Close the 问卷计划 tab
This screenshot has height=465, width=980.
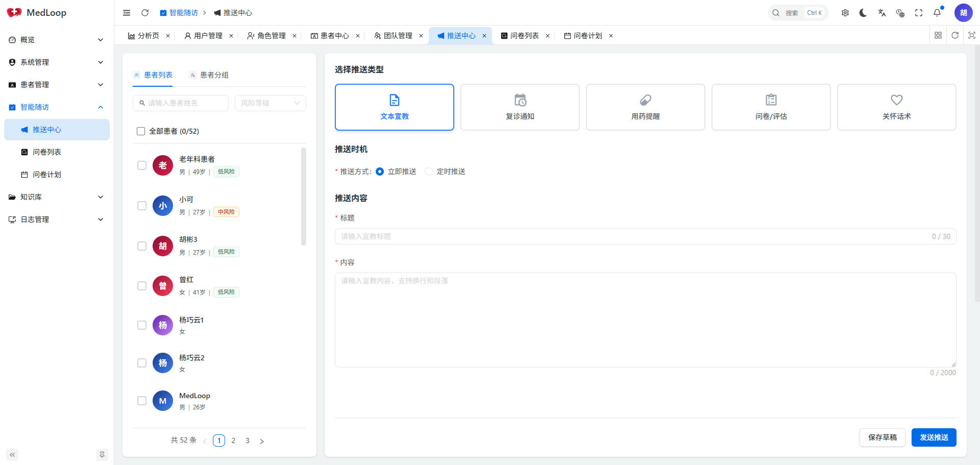pyautogui.click(x=611, y=36)
